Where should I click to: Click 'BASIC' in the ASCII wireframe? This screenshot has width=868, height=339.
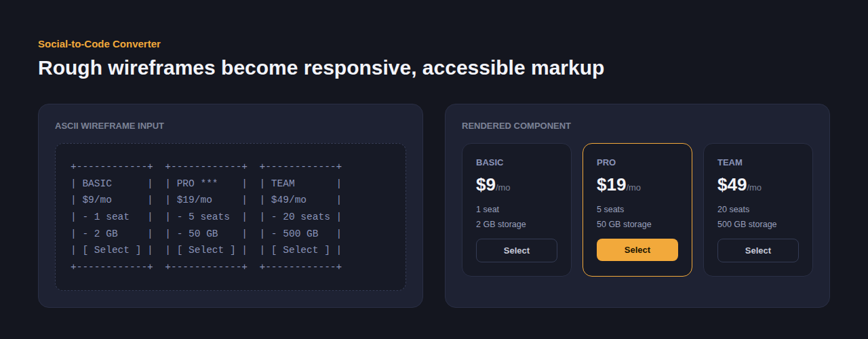point(97,183)
